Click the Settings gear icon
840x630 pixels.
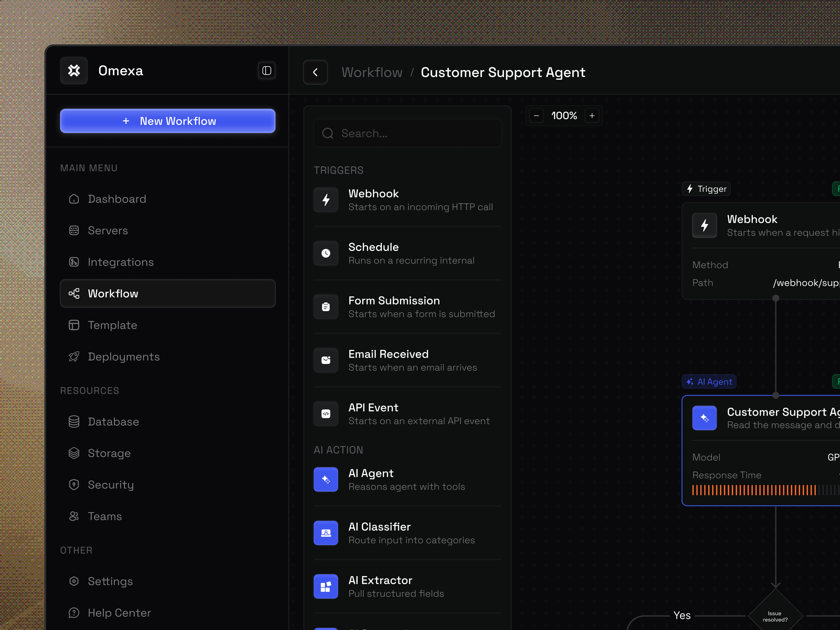click(x=74, y=581)
